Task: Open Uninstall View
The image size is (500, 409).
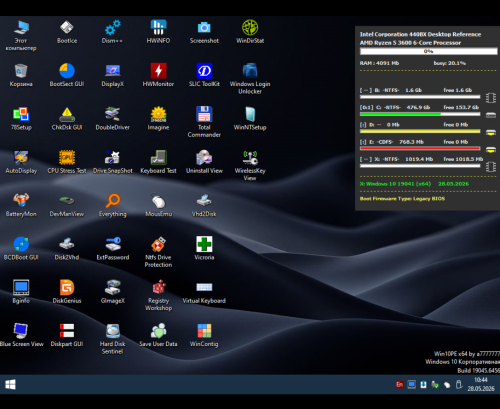Action: point(204,162)
